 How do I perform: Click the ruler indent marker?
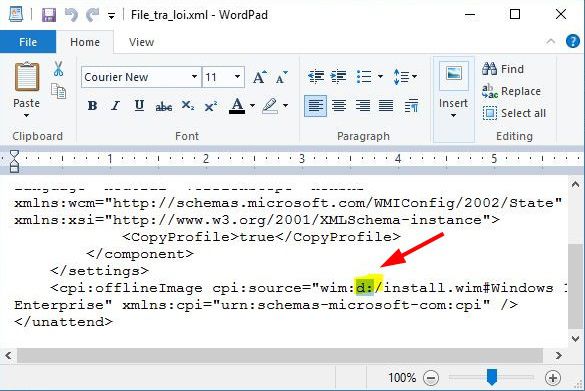tap(14, 161)
